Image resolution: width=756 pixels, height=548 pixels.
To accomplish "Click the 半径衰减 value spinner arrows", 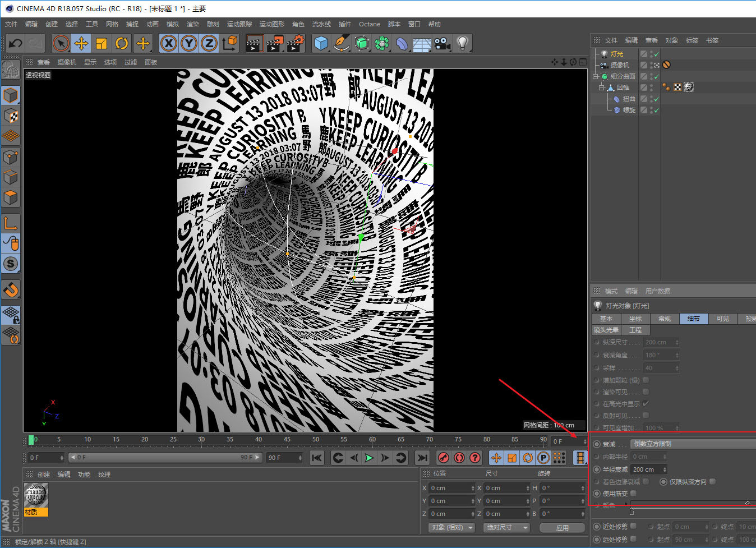I will pos(665,469).
